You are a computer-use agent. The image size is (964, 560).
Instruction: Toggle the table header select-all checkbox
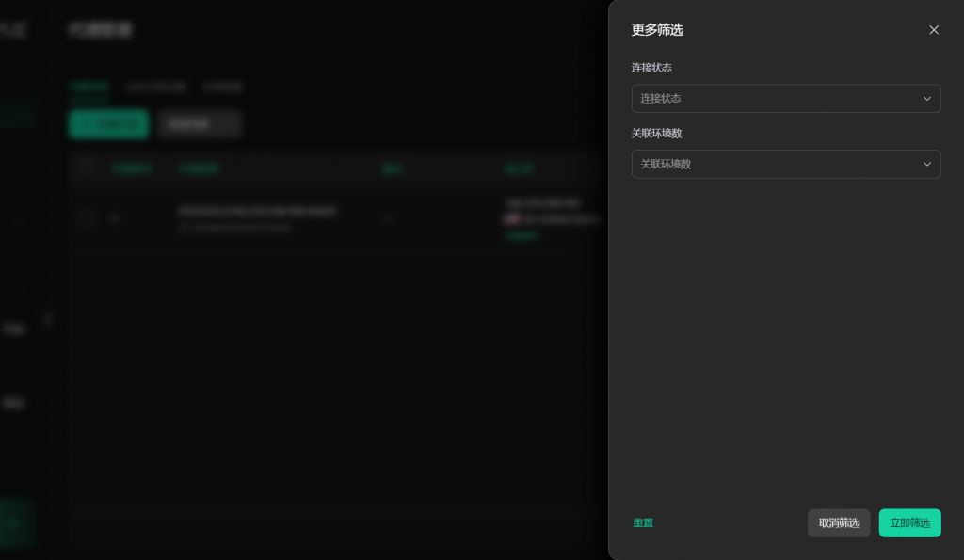(x=87, y=168)
